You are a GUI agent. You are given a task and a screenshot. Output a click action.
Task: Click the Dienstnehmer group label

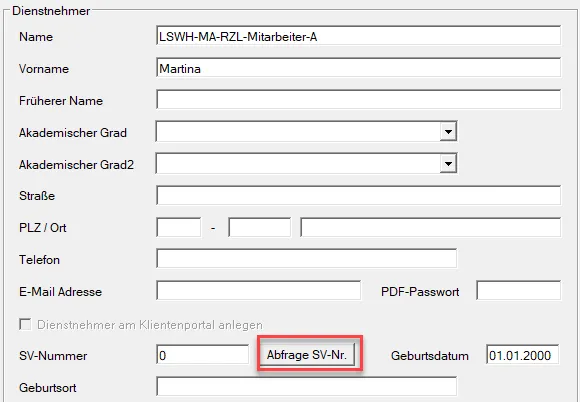click(x=51, y=11)
